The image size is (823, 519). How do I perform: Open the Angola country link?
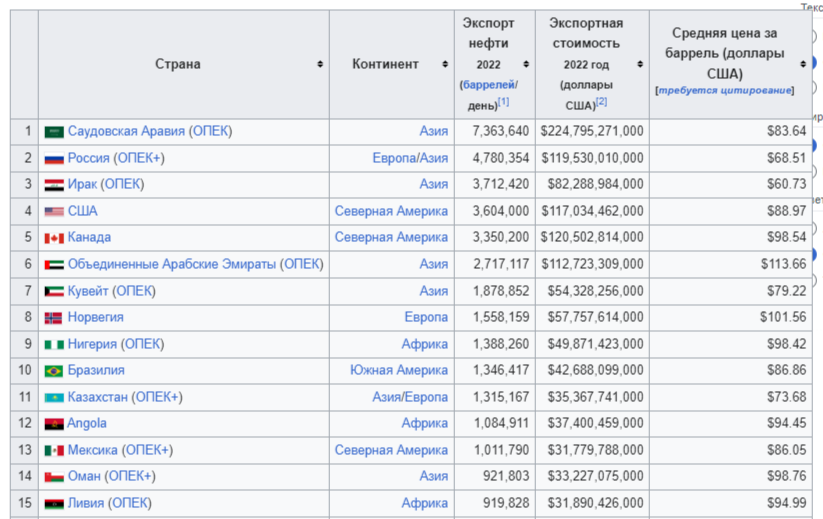point(87,423)
